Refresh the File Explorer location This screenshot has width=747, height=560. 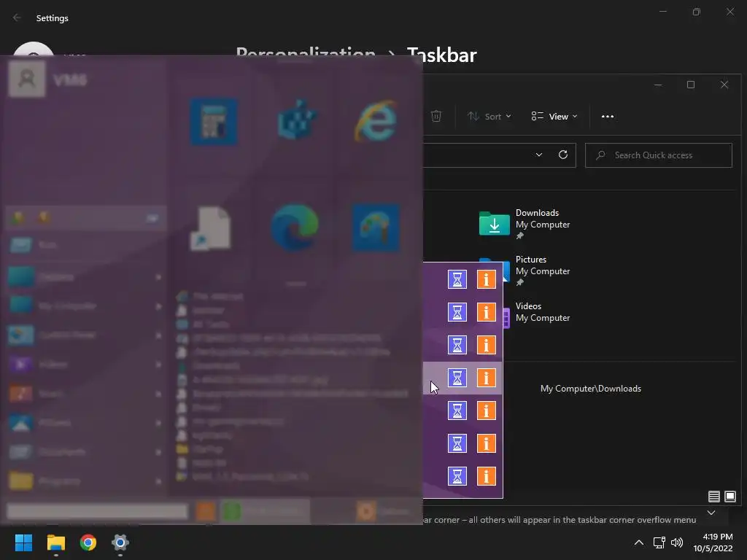tap(563, 155)
